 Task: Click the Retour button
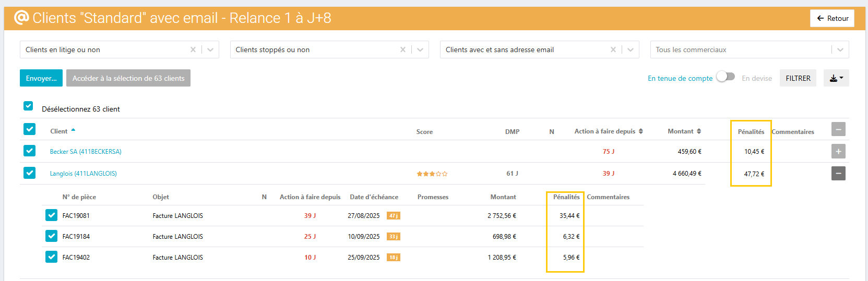tap(832, 18)
